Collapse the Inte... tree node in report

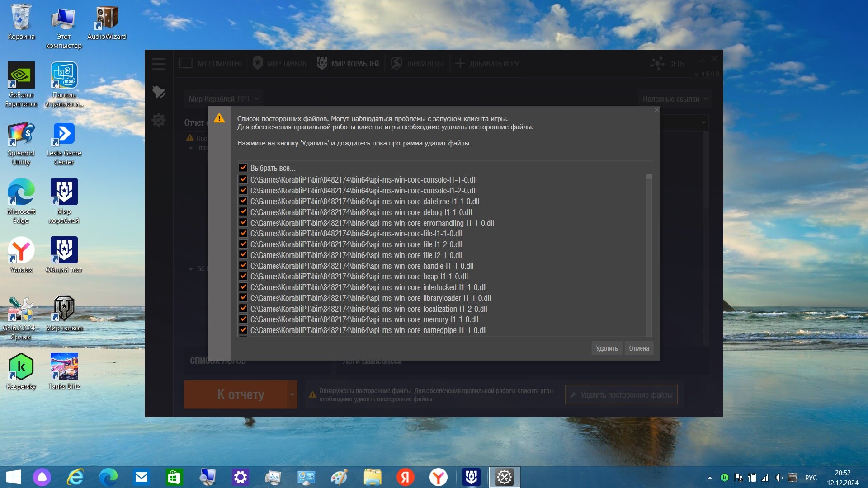(191, 148)
